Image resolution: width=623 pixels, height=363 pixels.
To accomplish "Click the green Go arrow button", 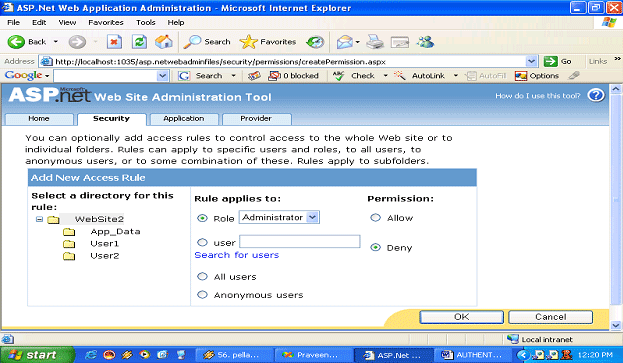I will (x=550, y=61).
